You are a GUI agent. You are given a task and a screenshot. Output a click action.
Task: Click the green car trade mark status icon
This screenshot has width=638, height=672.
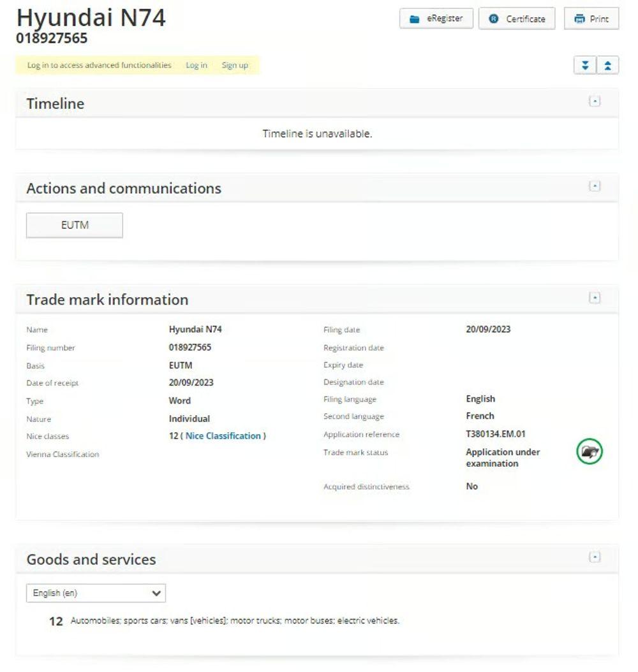(588, 451)
